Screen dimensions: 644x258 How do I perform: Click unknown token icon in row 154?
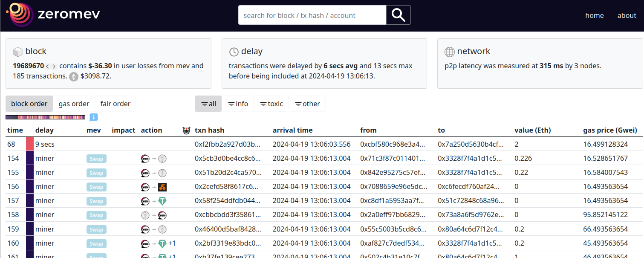(162, 159)
